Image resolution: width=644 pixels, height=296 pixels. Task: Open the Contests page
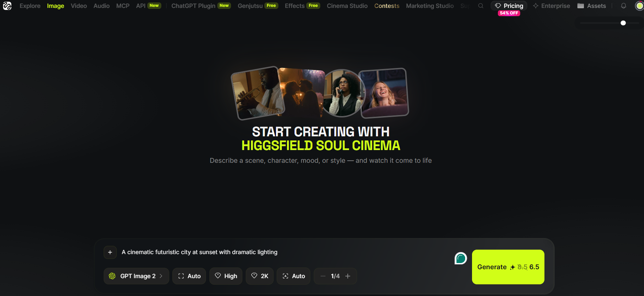click(x=387, y=6)
